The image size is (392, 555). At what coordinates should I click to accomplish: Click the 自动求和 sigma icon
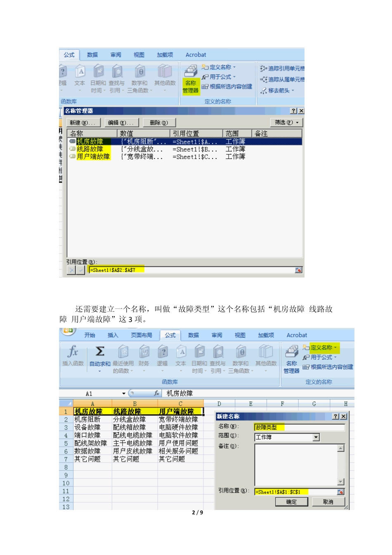click(99, 351)
